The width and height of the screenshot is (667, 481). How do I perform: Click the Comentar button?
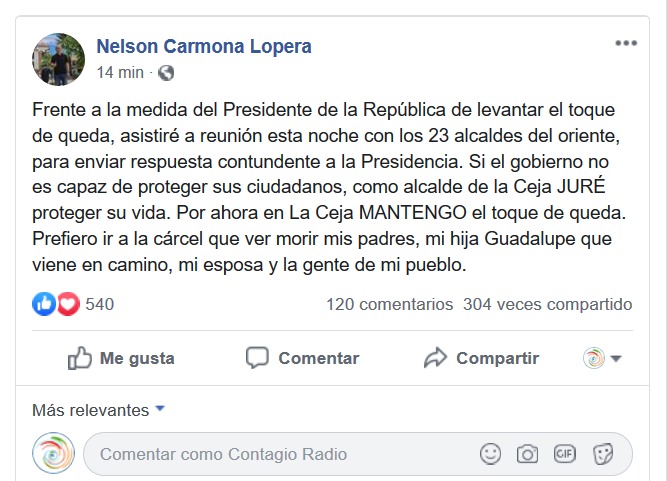[x=302, y=358]
